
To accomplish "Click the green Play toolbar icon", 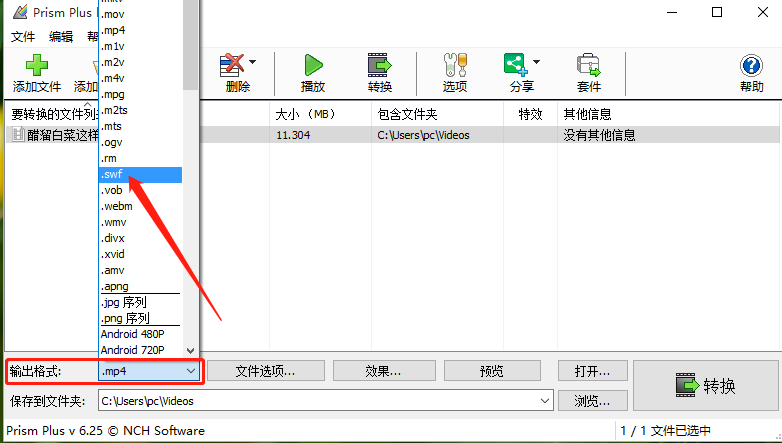I will pos(313,65).
